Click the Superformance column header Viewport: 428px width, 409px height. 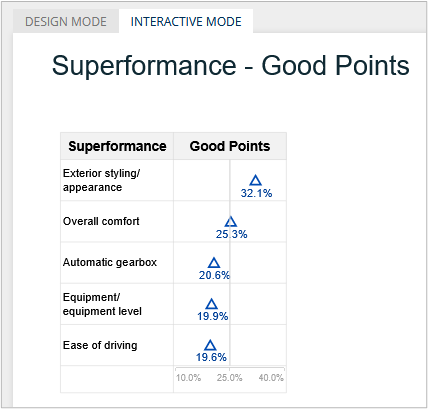(x=117, y=146)
